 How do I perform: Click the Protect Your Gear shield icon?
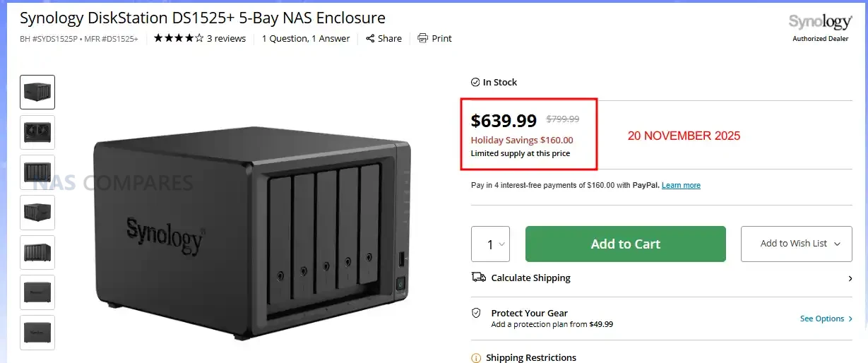pos(476,313)
